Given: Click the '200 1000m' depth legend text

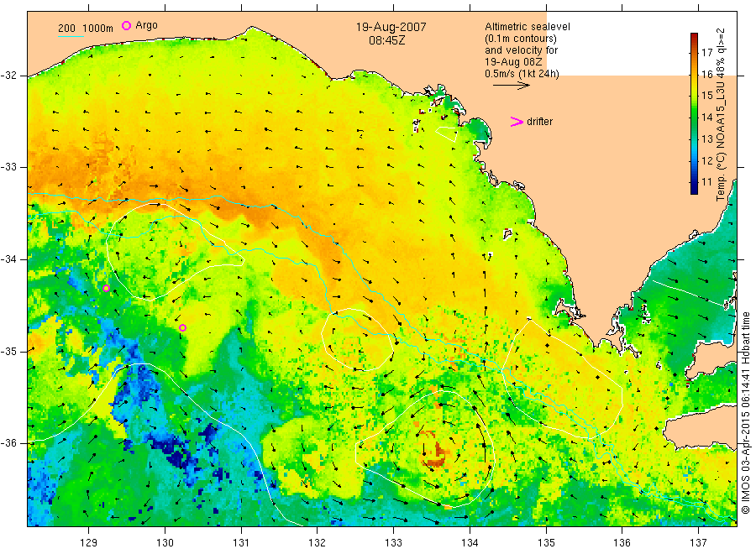Looking at the screenshot, I should tap(86, 29).
